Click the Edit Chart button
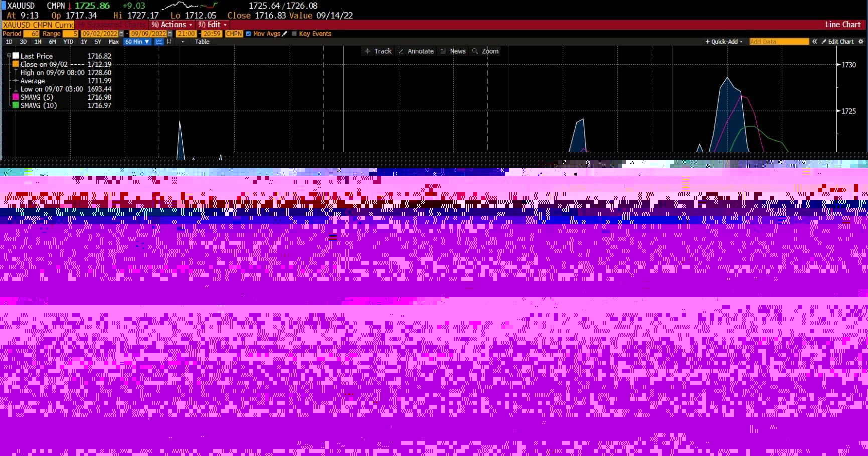868x456 pixels. [x=837, y=42]
